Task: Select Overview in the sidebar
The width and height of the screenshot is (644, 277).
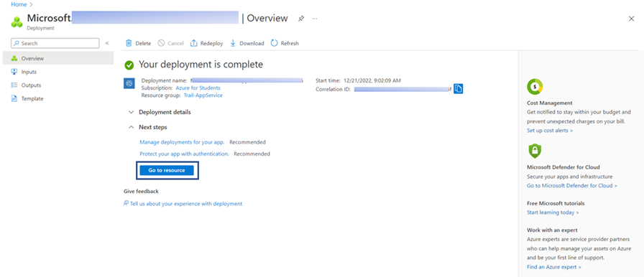Action: tap(58, 58)
